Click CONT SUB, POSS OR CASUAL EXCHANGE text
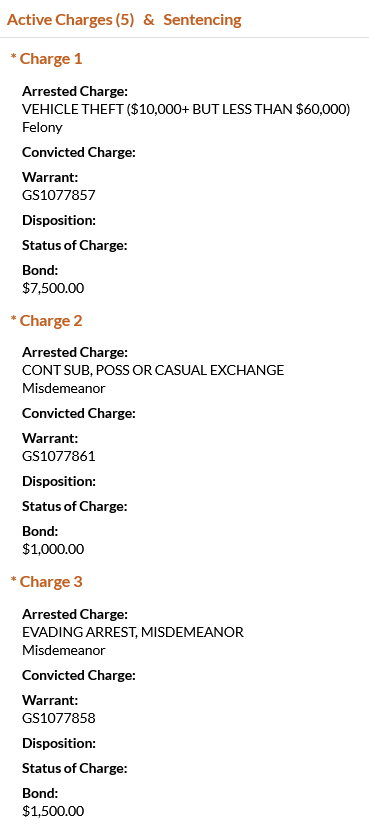The width and height of the screenshot is (369, 824). [x=153, y=370]
